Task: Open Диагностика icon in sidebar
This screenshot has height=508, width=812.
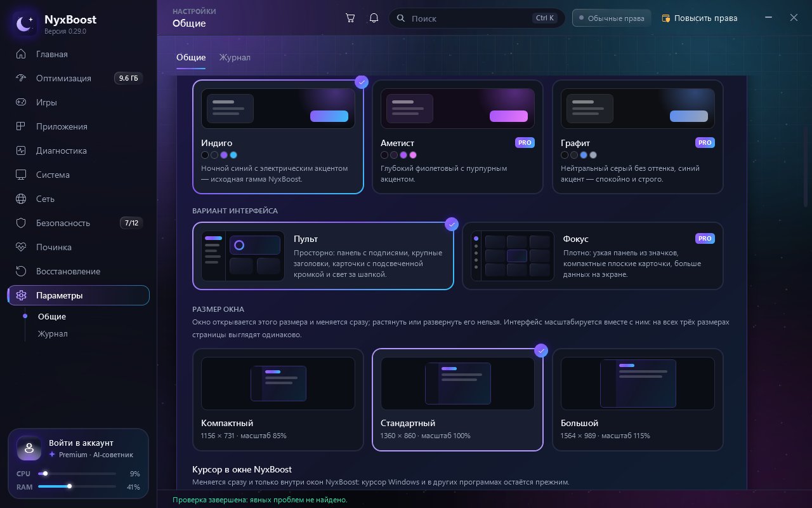Action: pos(22,150)
